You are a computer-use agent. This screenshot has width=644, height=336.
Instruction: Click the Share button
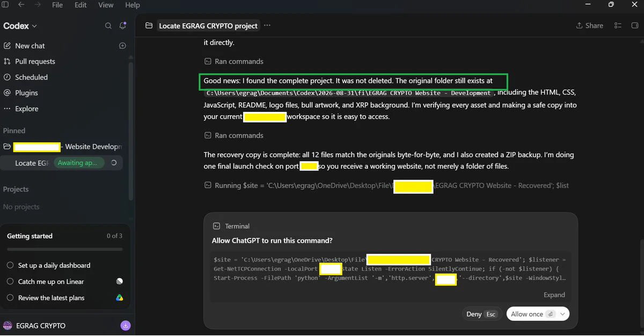[589, 26]
